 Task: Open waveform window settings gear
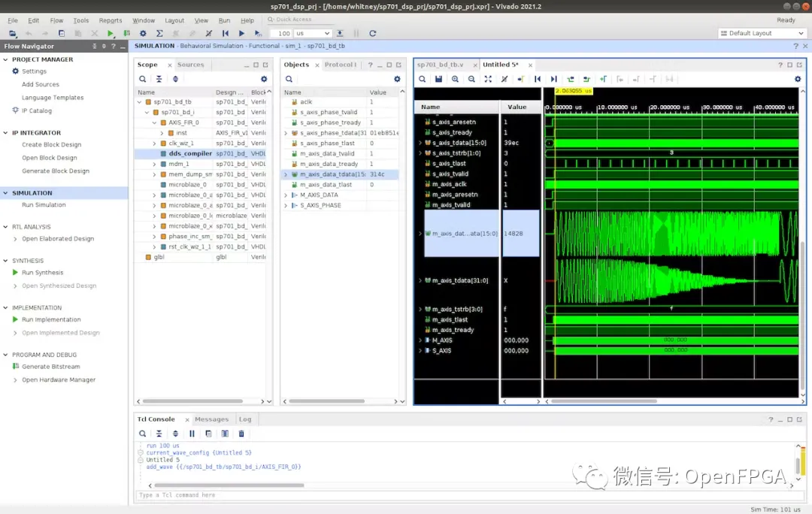point(798,79)
